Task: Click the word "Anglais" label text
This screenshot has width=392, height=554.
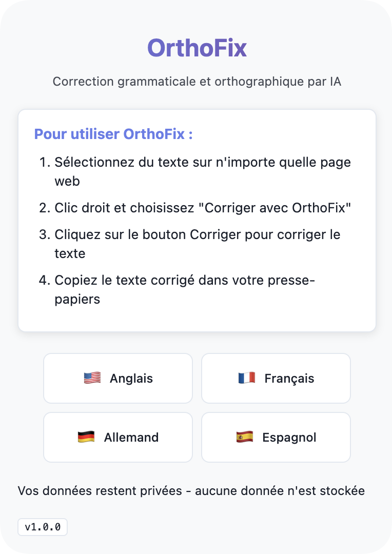Action: (131, 379)
